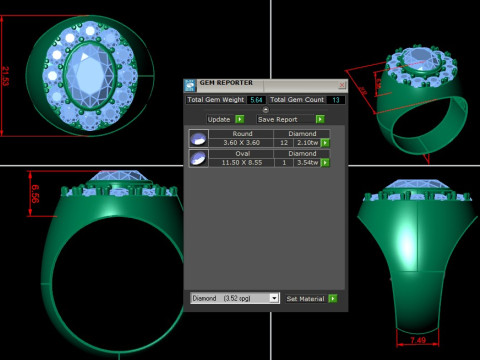The width and height of the screenshot is (480, 360).
Task: Click the Set Material button
Action: click(305, 299)
